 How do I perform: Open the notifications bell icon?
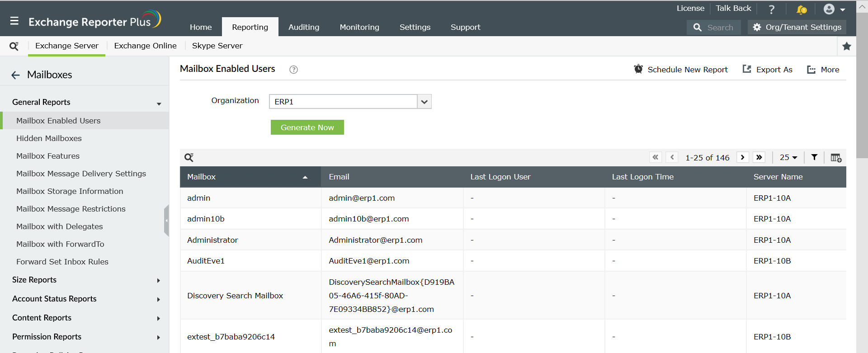[x=802, y=9]
